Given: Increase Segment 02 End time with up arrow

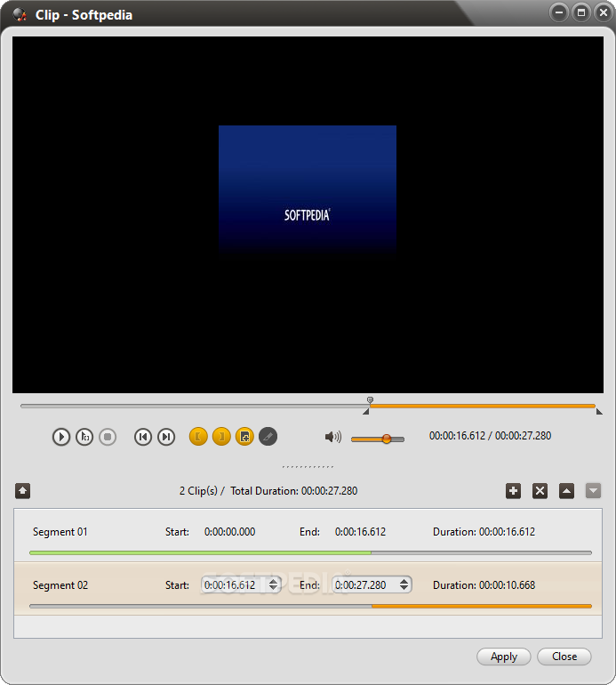Looking at the screenshot, I should (404, 581).
